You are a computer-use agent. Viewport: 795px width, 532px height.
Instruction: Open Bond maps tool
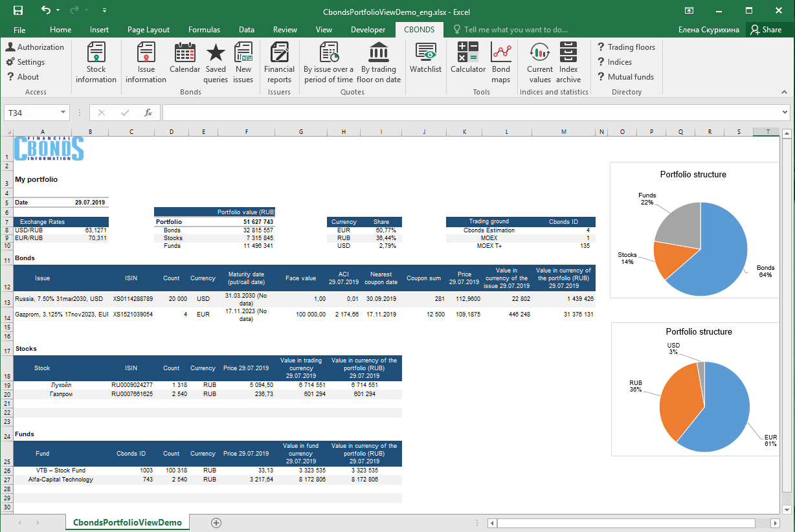click(501, 63)
